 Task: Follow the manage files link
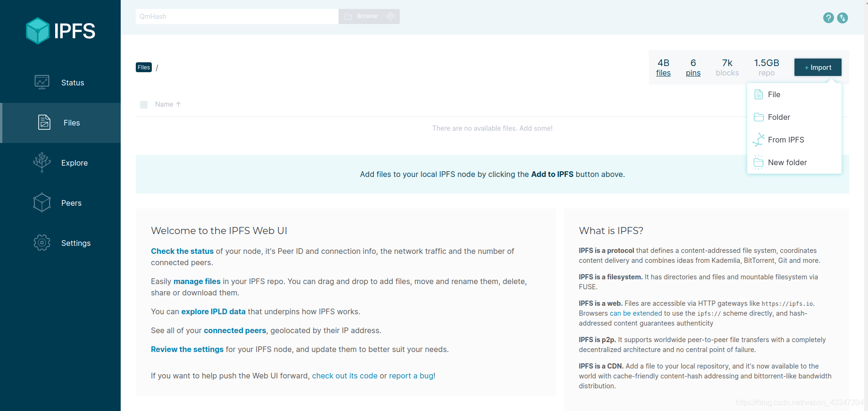click(x=197, y=281)
